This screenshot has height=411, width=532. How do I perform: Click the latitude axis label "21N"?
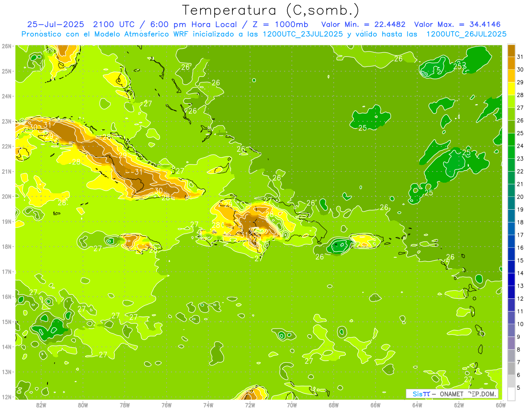click(x=6, y=171)
